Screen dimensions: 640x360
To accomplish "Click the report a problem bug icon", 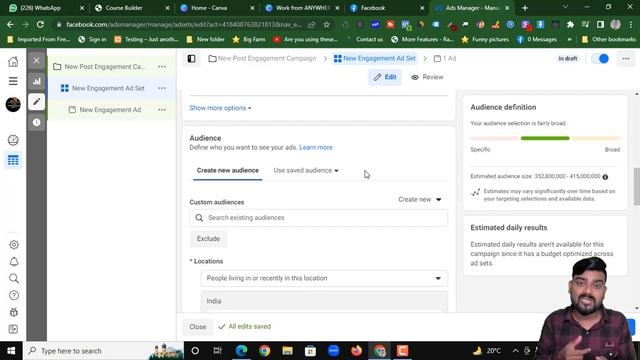I will coord(14,312).
